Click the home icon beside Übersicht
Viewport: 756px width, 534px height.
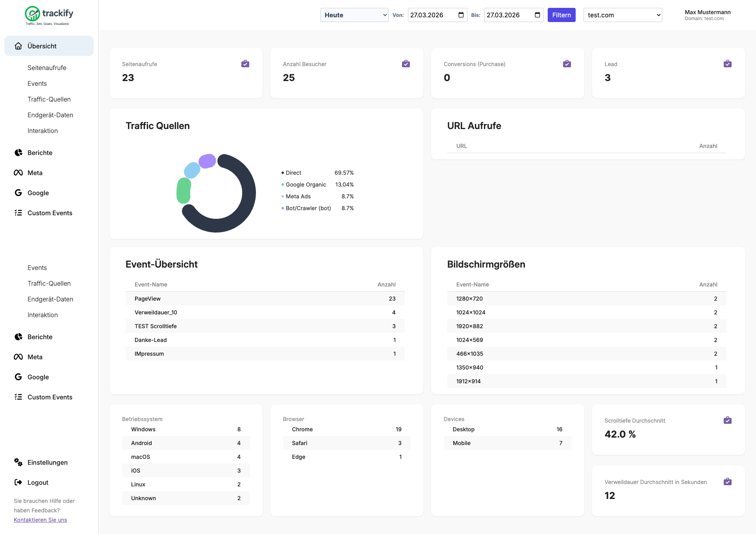point(18,46)
